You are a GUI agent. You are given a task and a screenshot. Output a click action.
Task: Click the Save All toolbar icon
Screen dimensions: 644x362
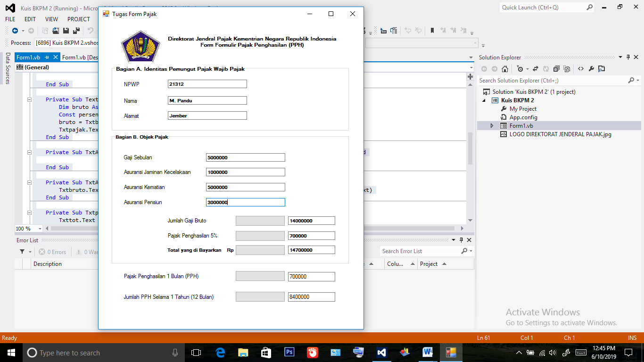76,31
